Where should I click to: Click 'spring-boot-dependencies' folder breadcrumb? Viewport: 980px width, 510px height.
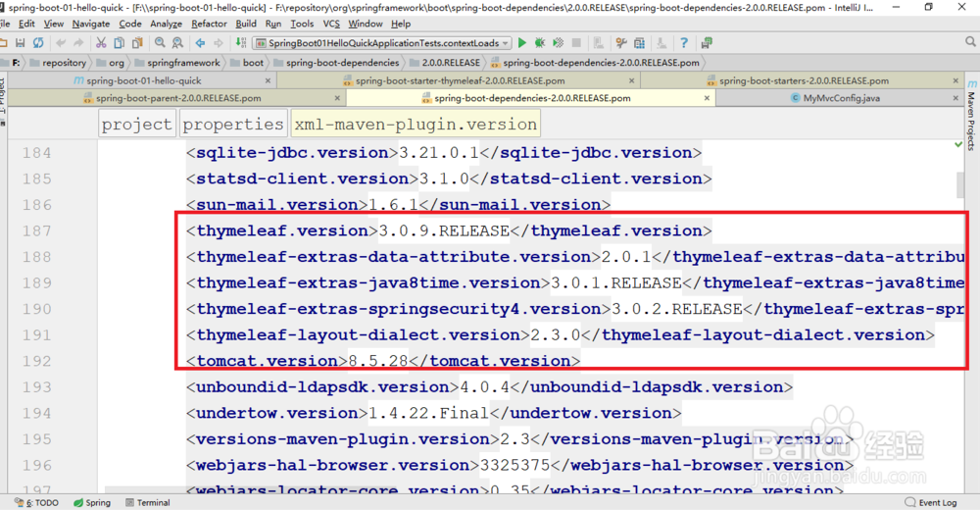tap(336, 63)
